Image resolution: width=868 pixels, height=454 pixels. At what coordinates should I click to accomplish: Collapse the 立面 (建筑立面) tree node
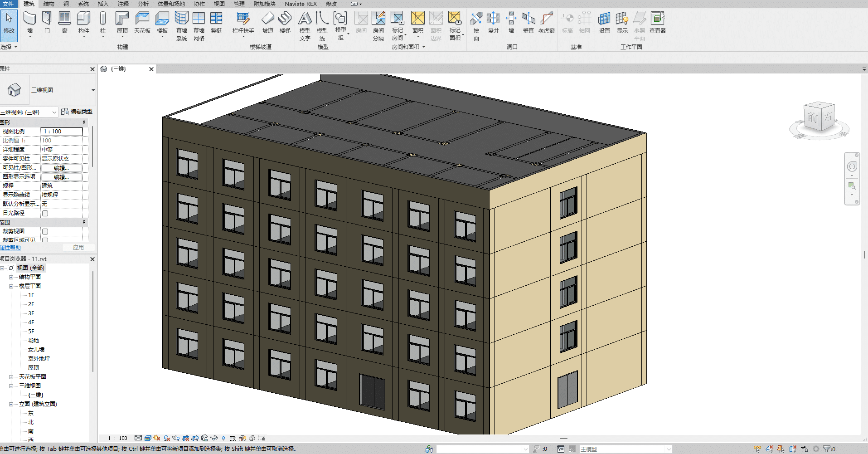(x=11, y=404)
